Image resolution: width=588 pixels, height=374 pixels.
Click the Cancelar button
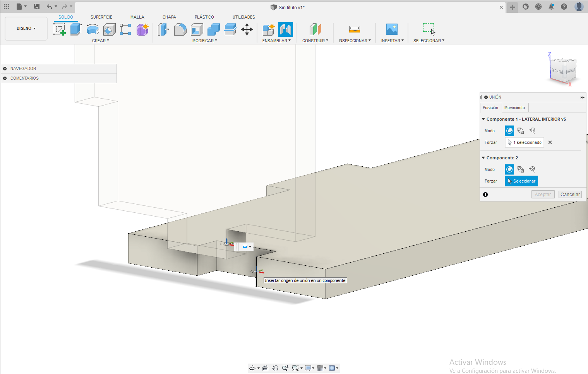click(570, 195)
